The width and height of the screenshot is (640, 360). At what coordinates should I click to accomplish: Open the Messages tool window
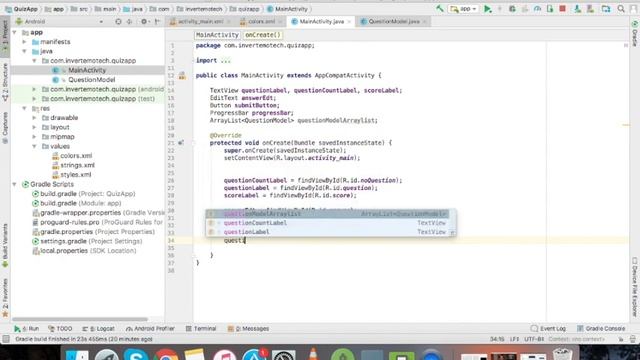[248, 328]
